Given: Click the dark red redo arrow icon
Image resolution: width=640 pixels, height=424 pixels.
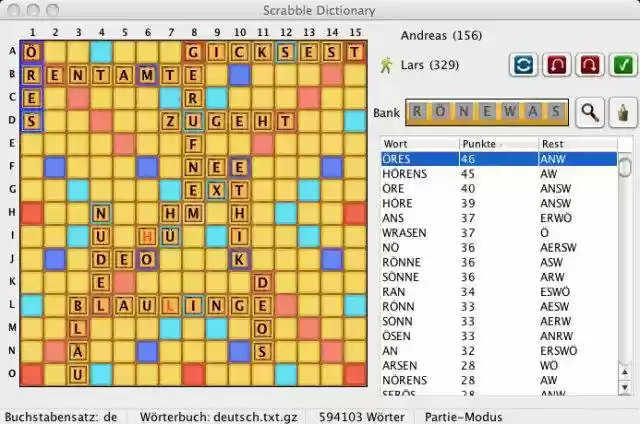Looking at the screenshot, I should 590,64.
